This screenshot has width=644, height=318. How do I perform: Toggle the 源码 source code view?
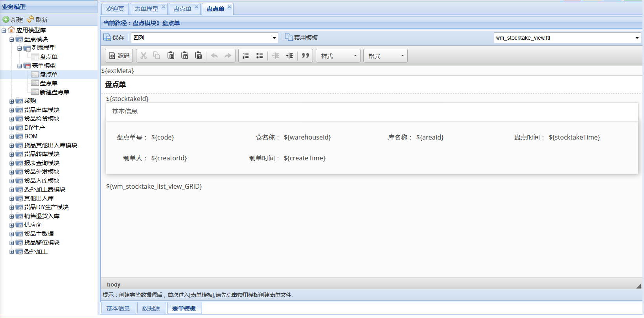click(119, 56)
